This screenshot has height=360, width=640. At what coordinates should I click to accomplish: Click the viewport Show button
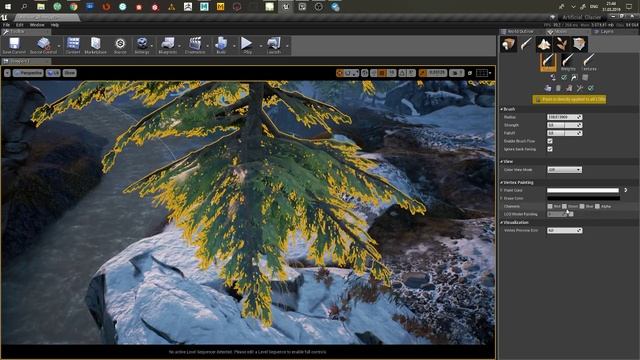[69, 73]
